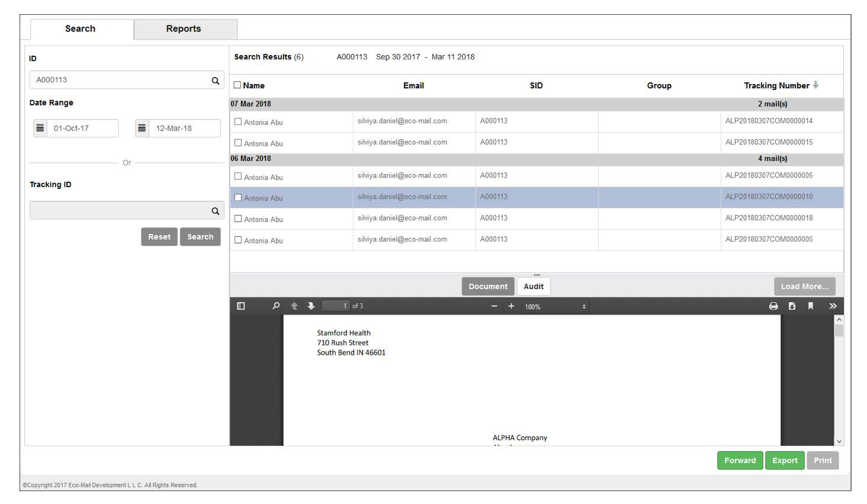
Task: Open the 100% zoom level dropdown
Action: coord(555,307)
